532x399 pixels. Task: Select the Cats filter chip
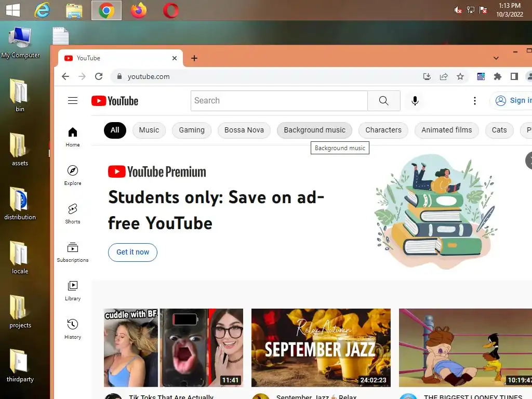pyautogui.click(x=499, y=130)
